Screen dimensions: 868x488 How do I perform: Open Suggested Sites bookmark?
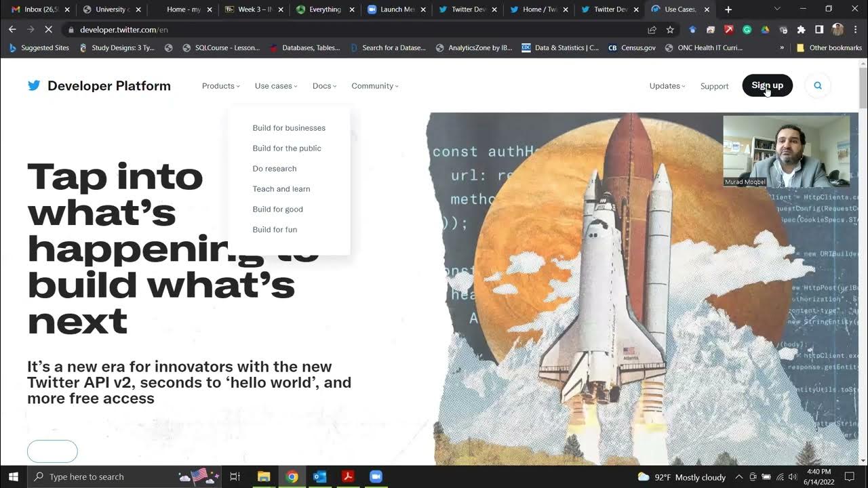[39, 48]
